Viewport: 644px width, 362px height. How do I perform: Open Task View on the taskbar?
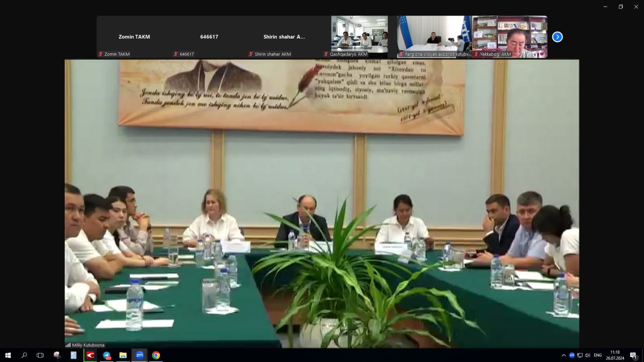coord(40,355)
